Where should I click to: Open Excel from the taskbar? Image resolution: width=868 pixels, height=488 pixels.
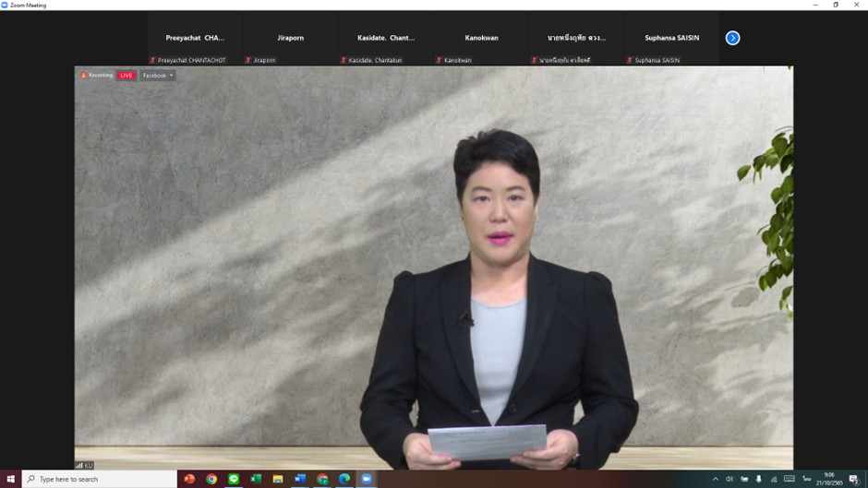click(x=256, y=479)
